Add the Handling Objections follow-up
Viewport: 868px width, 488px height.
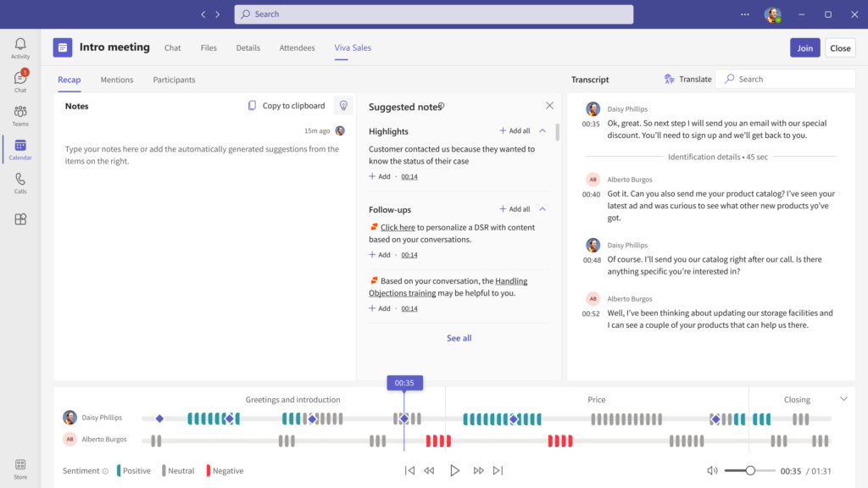[380, 308]
